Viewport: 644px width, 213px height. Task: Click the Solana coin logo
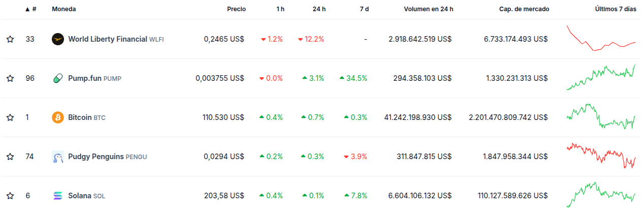point(58,196)
